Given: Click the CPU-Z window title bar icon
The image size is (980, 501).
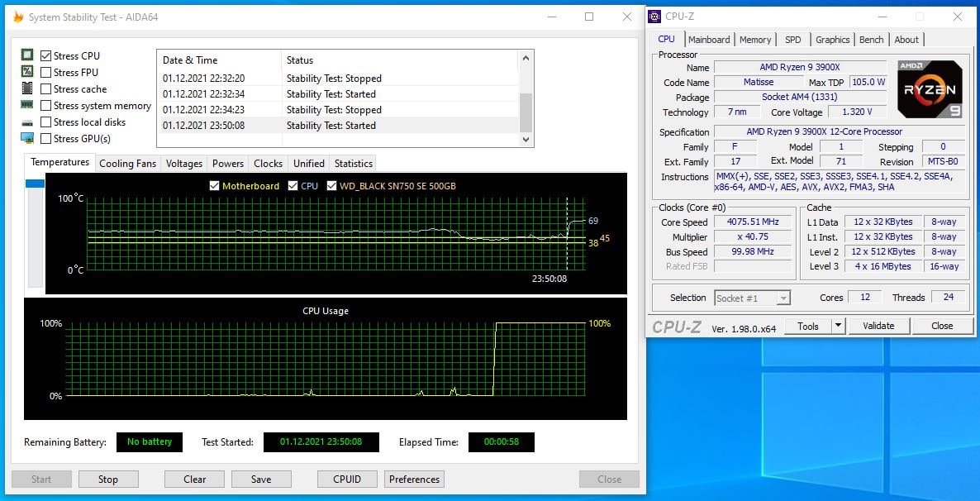Looking at the screenshot, I should [x=654, y=17].
